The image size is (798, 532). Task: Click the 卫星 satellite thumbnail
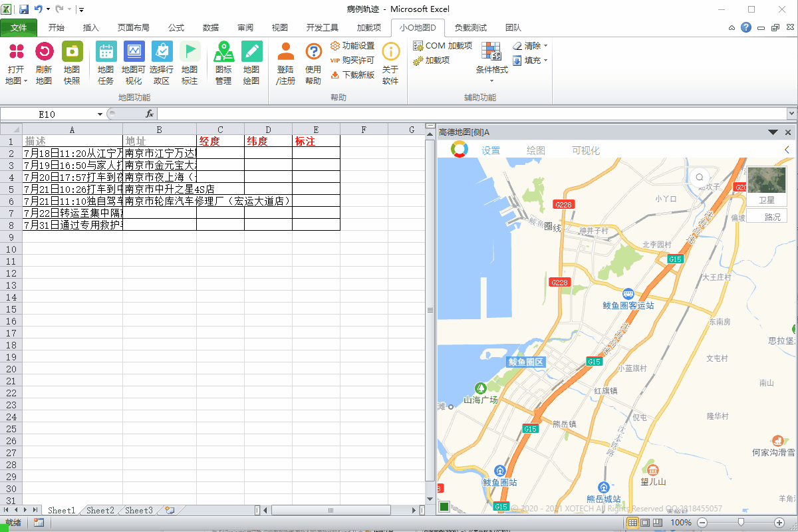click(x=767, y=186)
